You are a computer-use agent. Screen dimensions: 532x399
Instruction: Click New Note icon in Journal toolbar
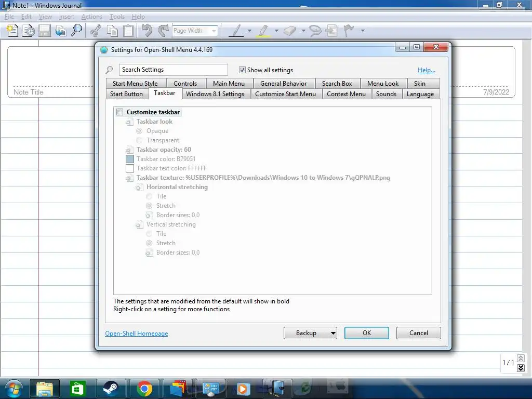(12, 31)
